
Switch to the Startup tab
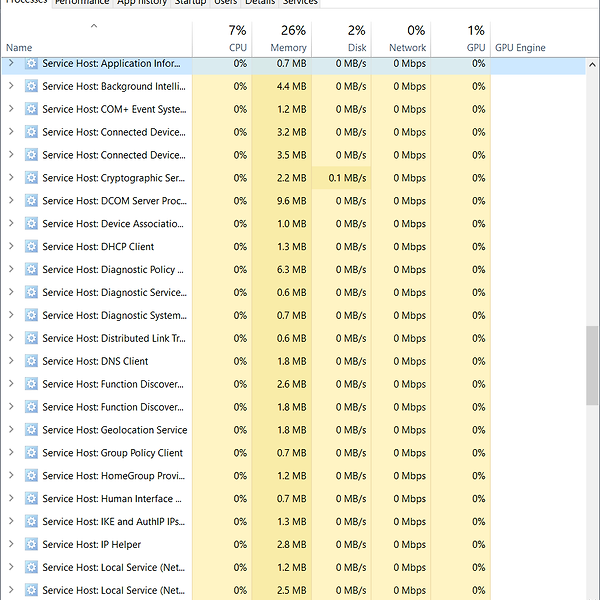pos(190,3)
